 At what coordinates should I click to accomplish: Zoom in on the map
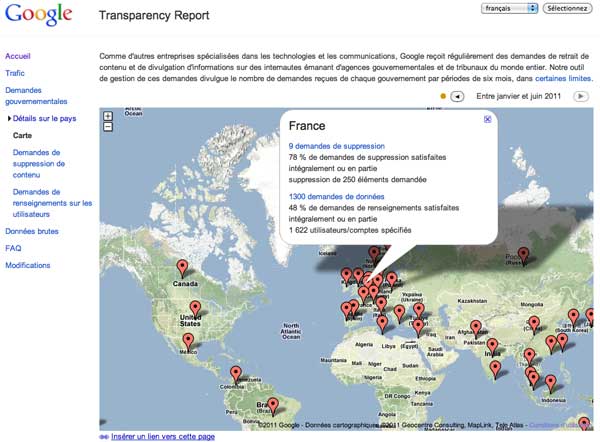pyautogui.click(x=108, y=116)
